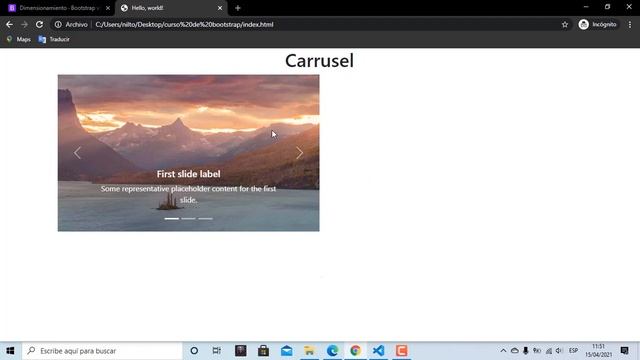The height and width of the screenshot is (360, 640).
Task: Open the Windows Start menu
Action: 10,351
